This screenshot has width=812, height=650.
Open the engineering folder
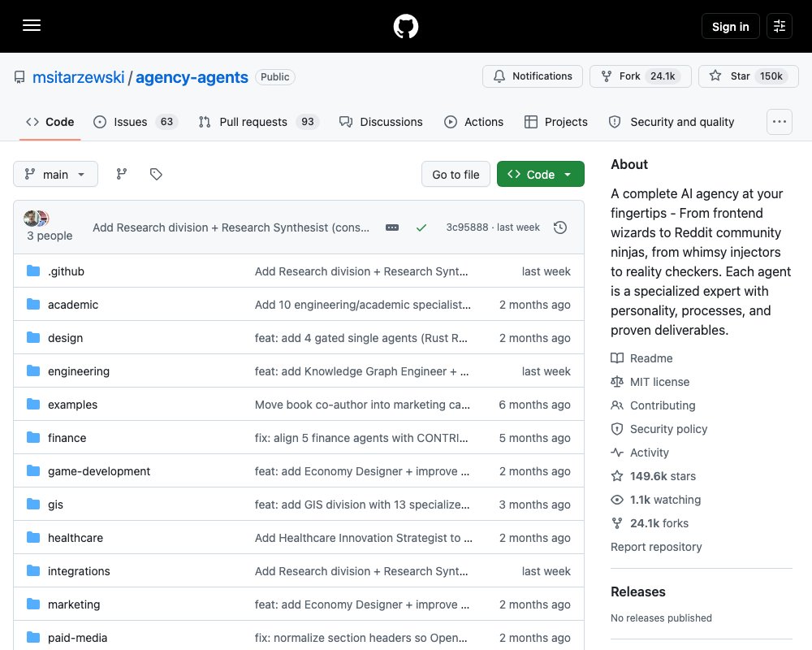click(x=79, y=371)
